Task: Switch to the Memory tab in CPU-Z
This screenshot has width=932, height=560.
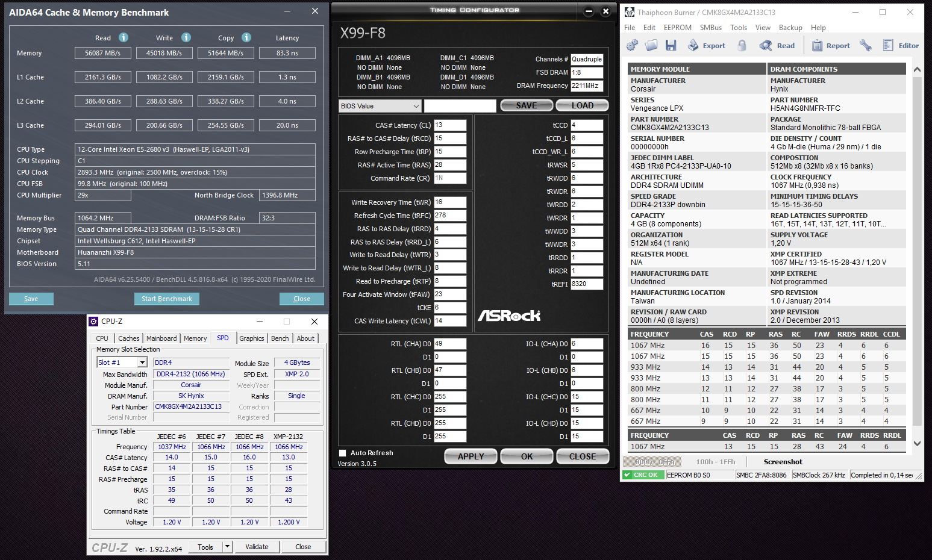Action: (x=195, y=338)
